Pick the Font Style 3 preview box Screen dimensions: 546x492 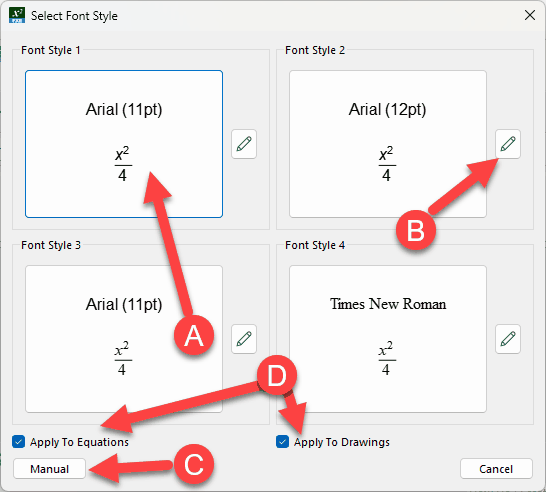point(124,339)
